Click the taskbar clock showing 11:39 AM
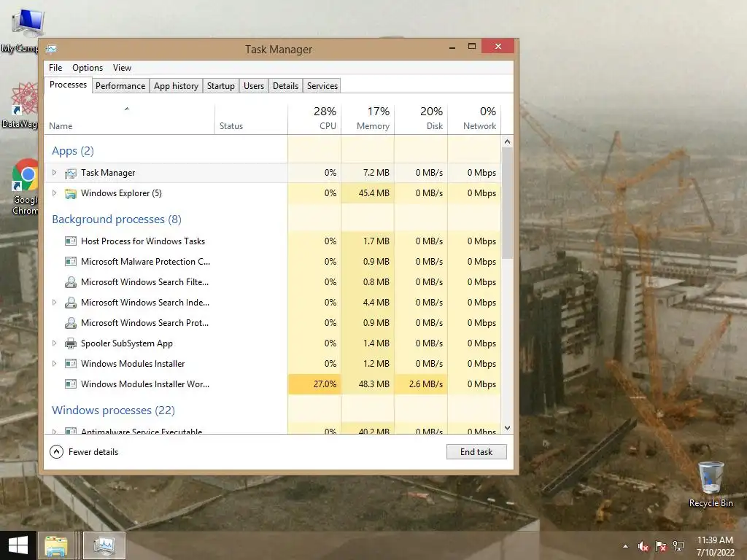Viewport: 747px width, 560px height. tap(715, 546)
